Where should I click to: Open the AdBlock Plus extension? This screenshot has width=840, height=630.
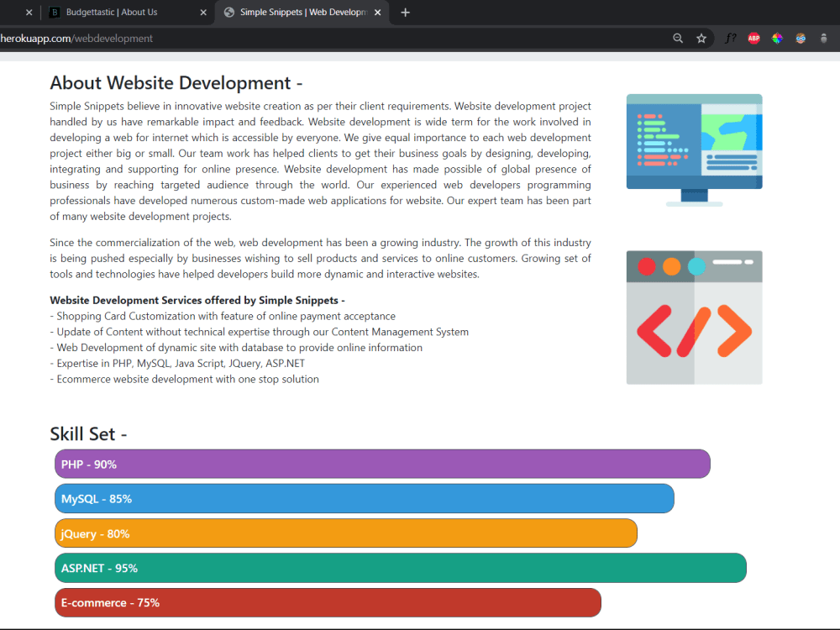(753, 39)
